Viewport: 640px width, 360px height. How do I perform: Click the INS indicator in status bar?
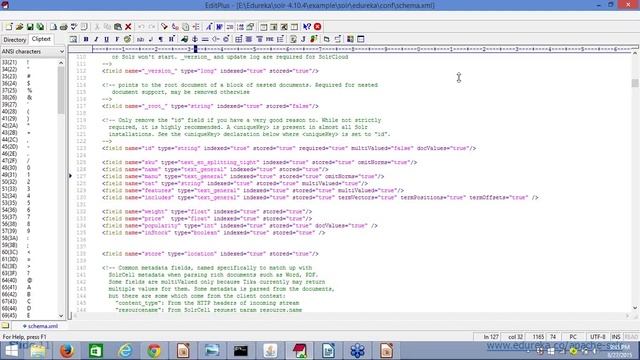pyautogui.click(x=616, y=337)
